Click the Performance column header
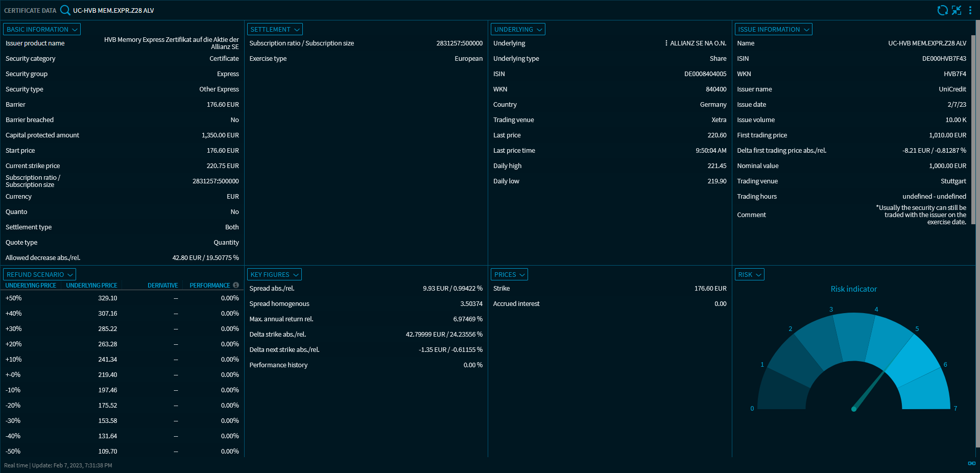Viewport: 980px width, 473px height. click(209, 286)
